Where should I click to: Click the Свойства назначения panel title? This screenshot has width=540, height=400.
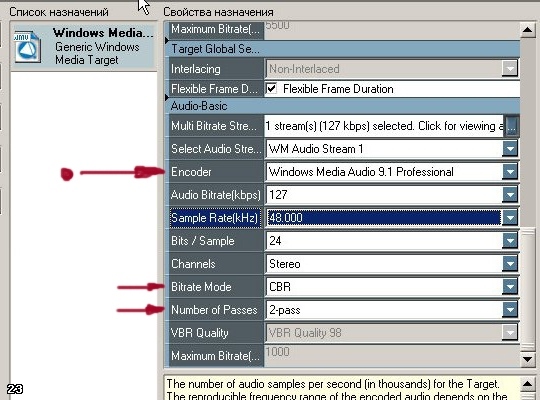(x=218, y=12)
